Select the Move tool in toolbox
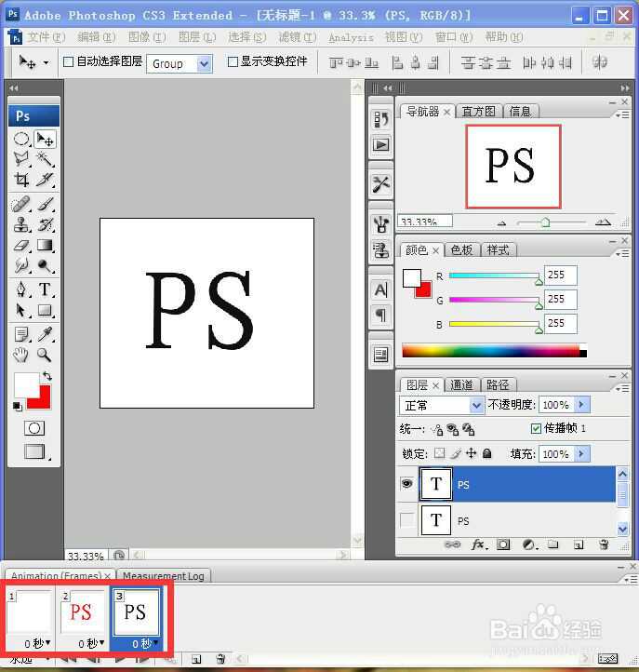This screenshot has width=639, height=672. click(x=45, y=139)
